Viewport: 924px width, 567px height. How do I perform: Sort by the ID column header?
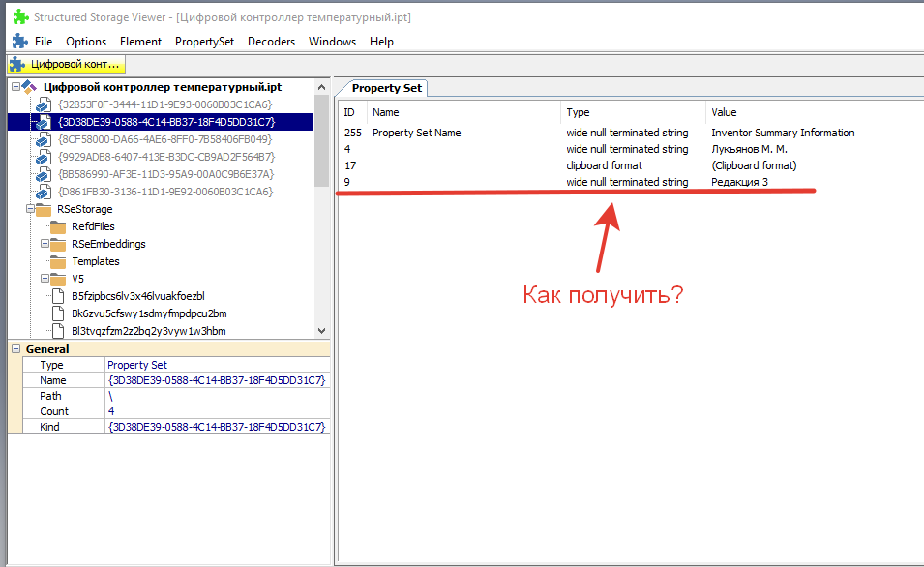point(352,112)
